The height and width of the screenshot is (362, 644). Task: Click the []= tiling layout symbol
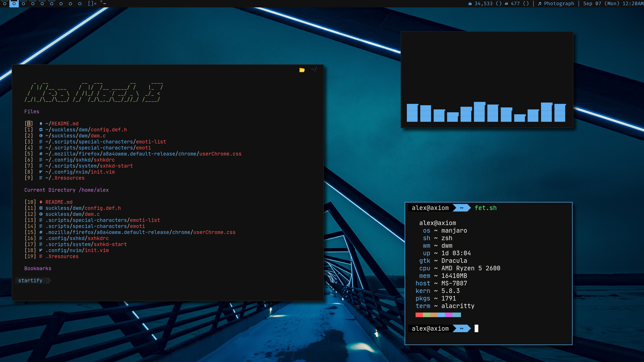pos(92,4)
